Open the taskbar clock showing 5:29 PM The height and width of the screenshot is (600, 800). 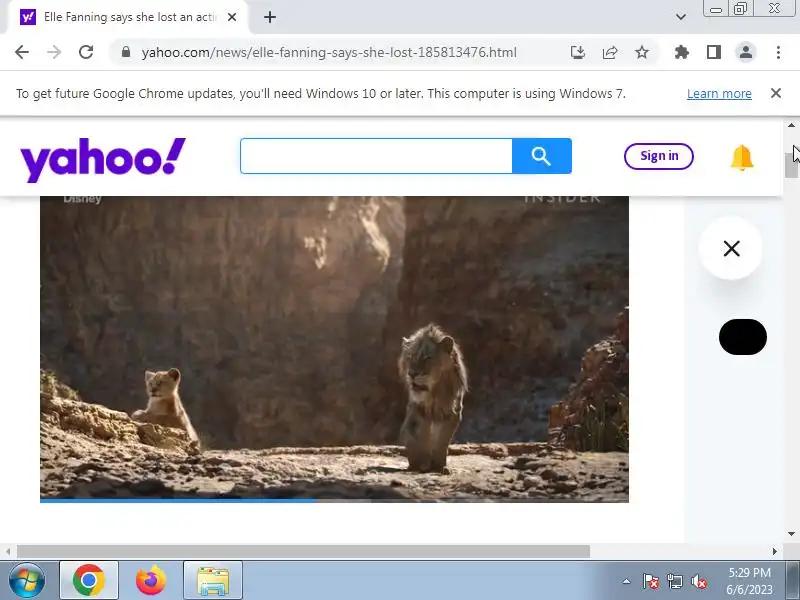[x=749, y=581]
